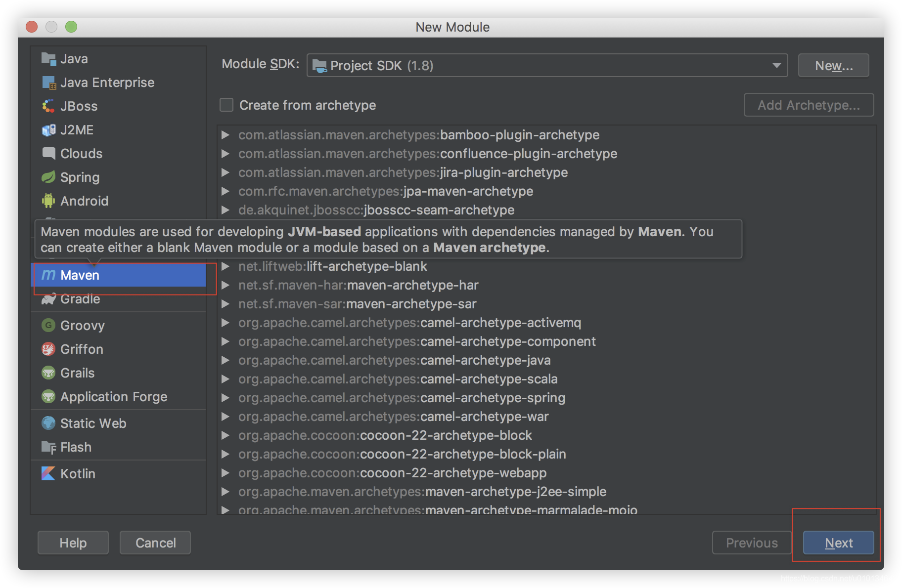Expand cocoon-22-archetype-webapp entry
The image size is (902, 588).
pos(225,473)
